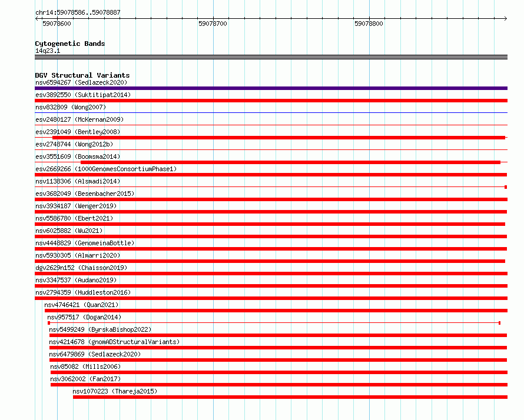The width and height of the screenshot is (524, 420).
Task: Open esv3892550 (Suktitipat2014) variant label
Action: pos(83,95)
